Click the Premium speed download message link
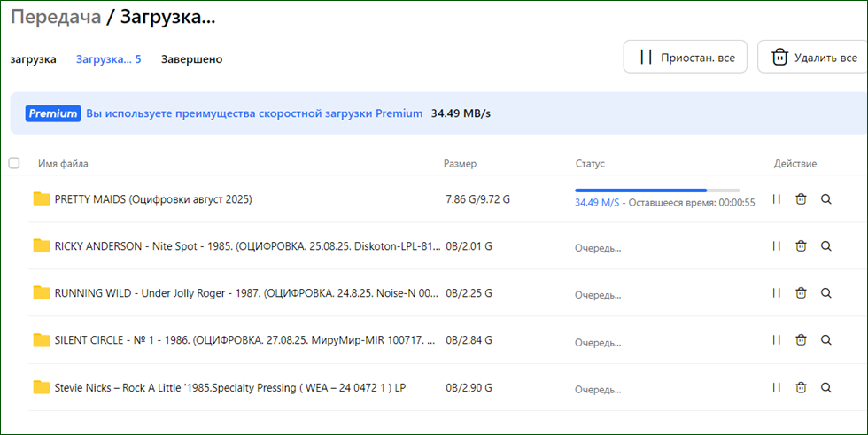This screenshot has width=868, height=435. pyautogui.click(x=254, y=113)
